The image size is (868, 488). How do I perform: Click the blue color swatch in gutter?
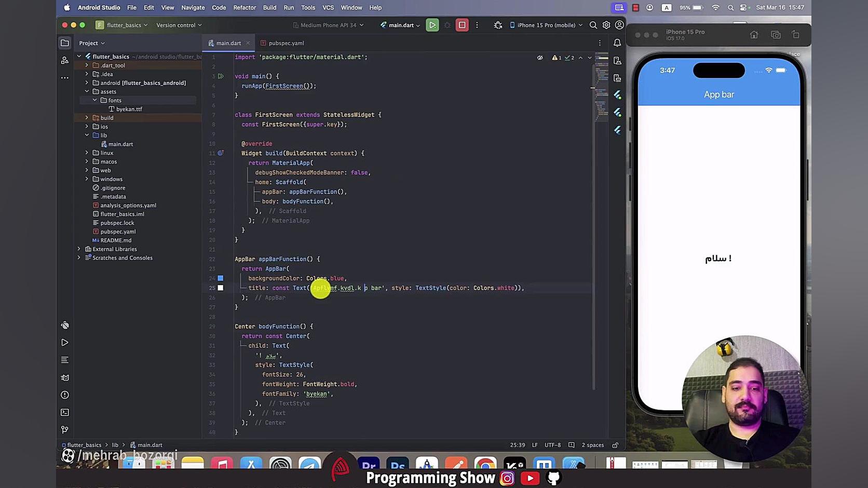click(x=221, y=278)
